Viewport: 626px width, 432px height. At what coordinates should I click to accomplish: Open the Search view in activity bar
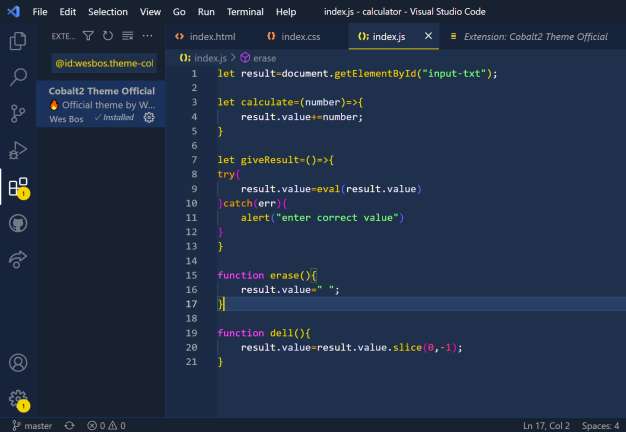pos(18,77)
